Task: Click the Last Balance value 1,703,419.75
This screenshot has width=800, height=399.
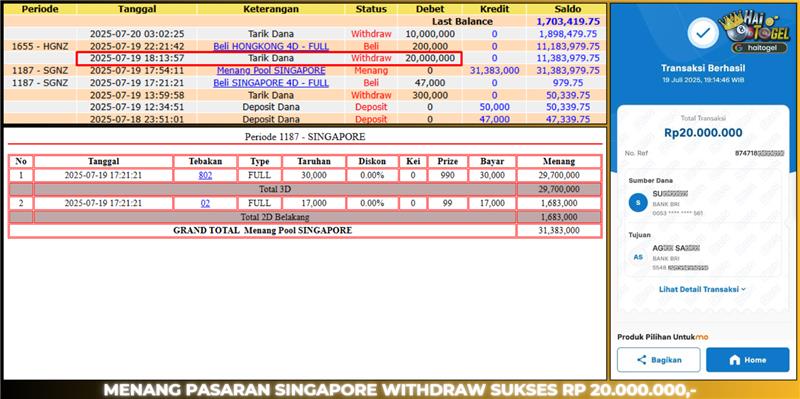Action: pos(567,21)
